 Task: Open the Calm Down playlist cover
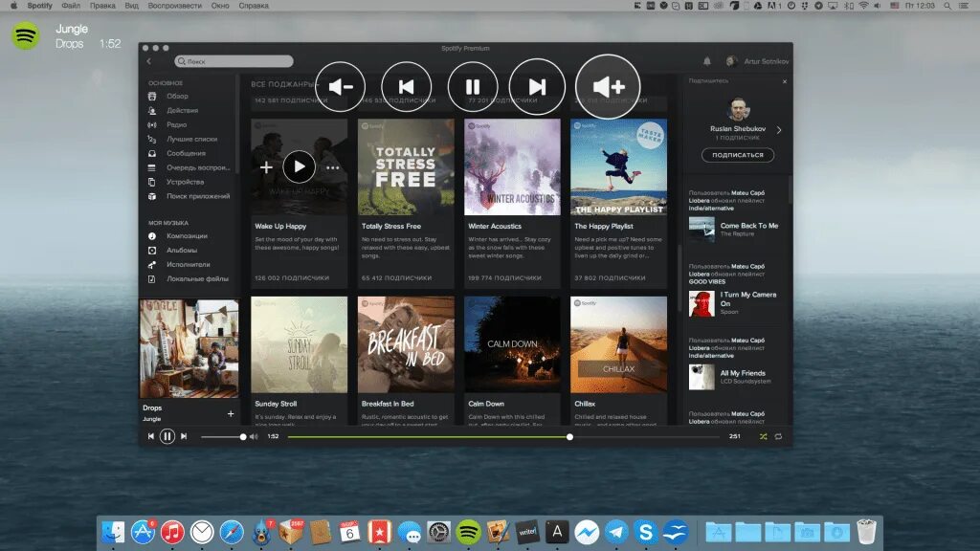[x=513, y=344]
